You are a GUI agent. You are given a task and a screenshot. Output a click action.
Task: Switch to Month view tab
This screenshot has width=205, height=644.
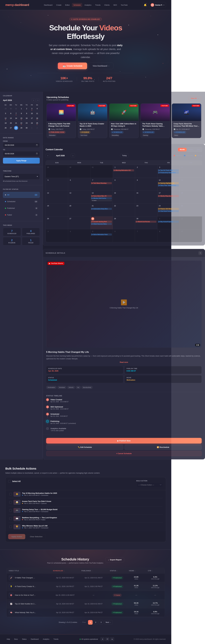182,149
